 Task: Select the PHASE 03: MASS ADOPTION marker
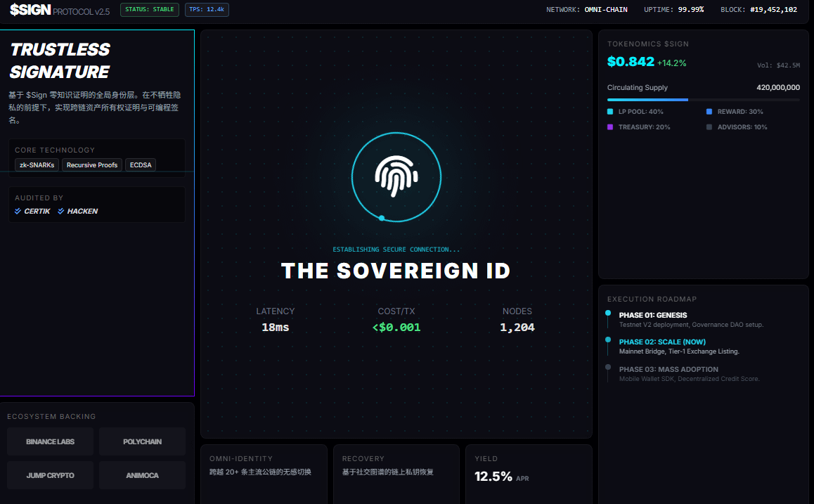point(608,367)
